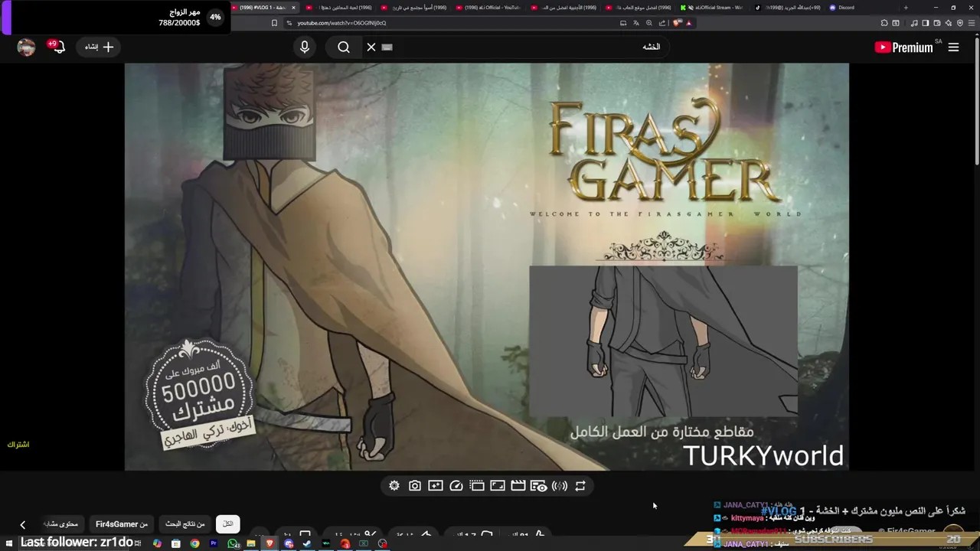The width and height of the screenshot is (980, 551).
Task: Click the audio broadcast waves icon
Action: point(560,486)
